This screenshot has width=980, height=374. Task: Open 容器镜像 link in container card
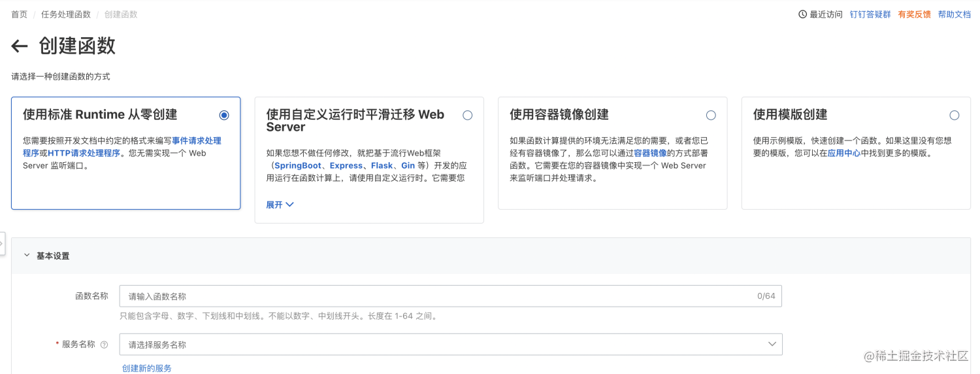[x=650, y=153]
